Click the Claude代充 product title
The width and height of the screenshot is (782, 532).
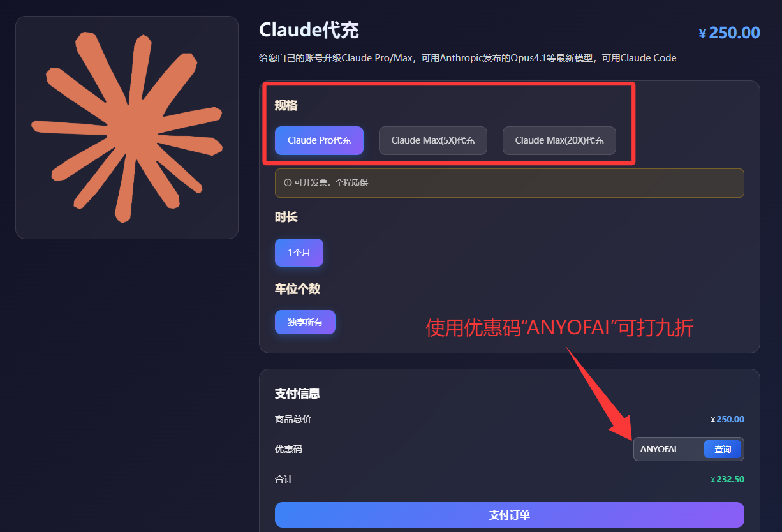click(309, 30)
